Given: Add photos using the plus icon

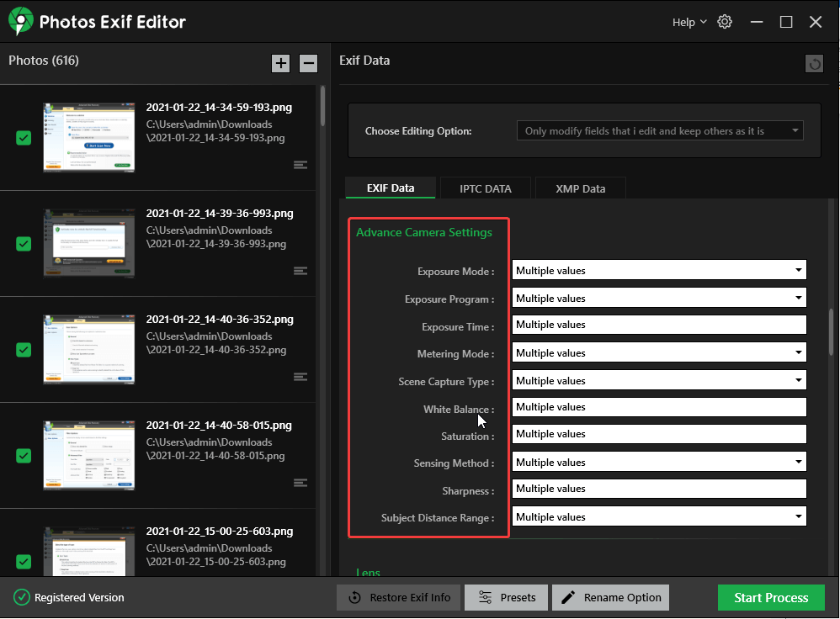Looking at the screenshot, I should point(280,63).
